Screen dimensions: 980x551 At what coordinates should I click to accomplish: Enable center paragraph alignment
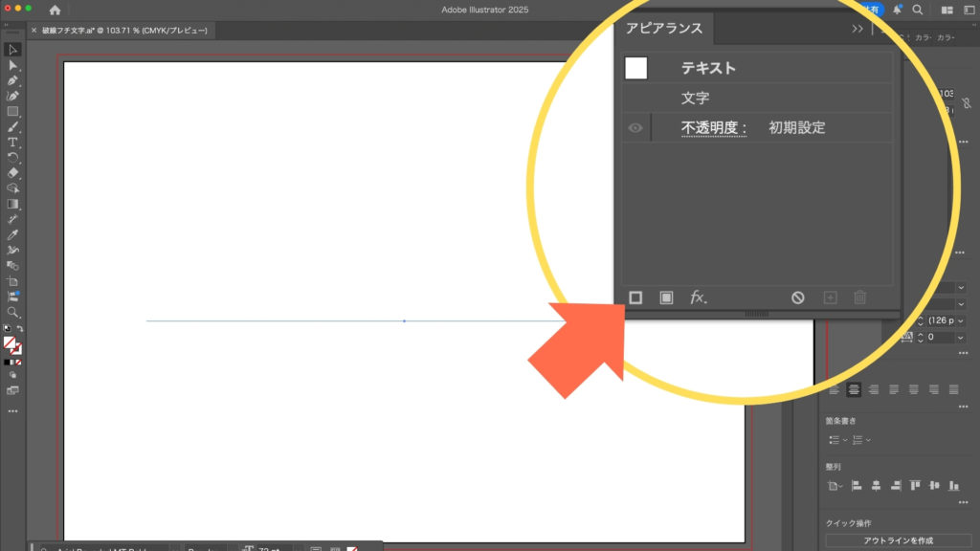[x=854, y=389]
